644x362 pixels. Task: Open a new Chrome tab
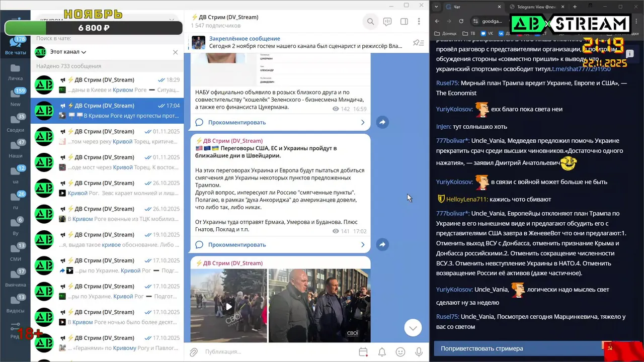(575, 7)
